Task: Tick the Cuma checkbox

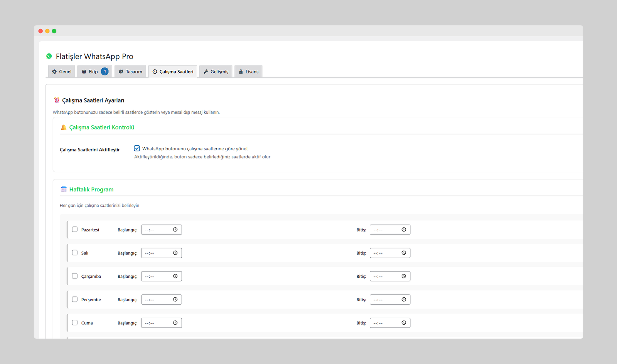Action: pyautogui.click(x=75, y=323)
